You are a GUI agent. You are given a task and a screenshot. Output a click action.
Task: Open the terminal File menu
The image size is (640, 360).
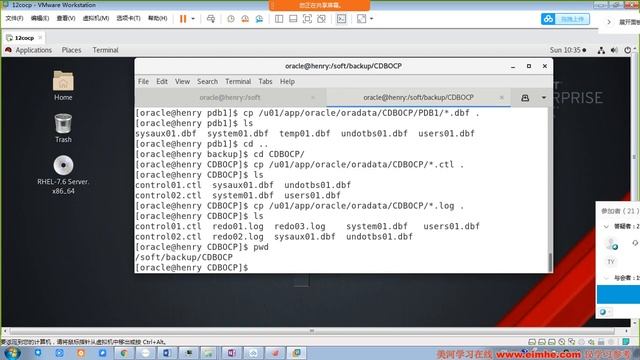[x=143, y=82]
